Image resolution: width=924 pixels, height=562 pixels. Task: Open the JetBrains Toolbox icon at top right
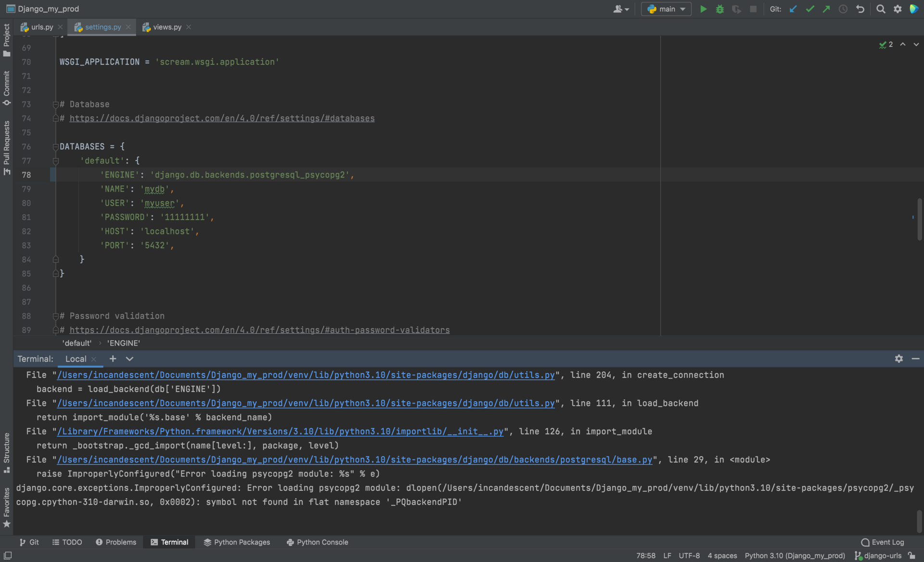913,9
